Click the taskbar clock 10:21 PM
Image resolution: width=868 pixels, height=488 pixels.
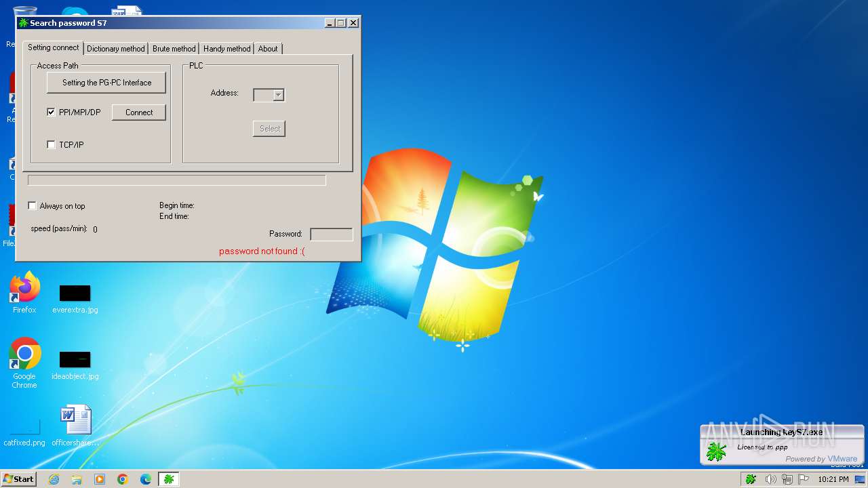click(x=833, y=479)
